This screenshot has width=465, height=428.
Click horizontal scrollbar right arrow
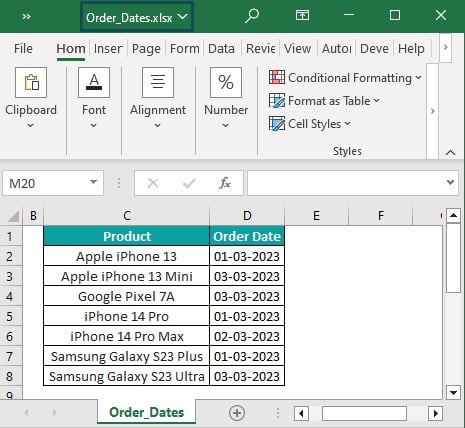(435, 414)
